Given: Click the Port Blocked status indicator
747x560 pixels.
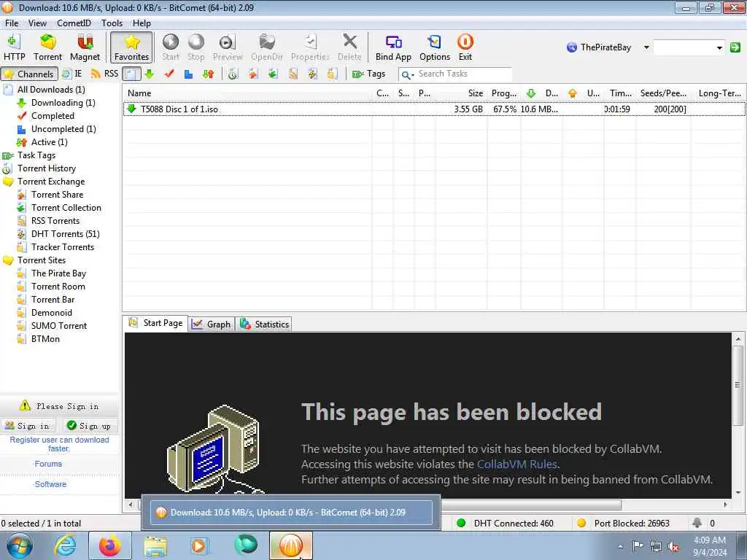Looking at the screenshot, I should 623,524.
